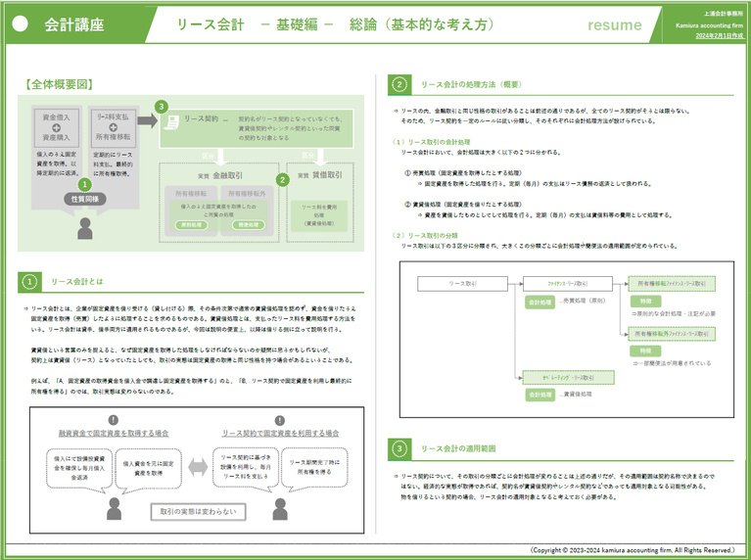Click the underlined 2024年2月1日作成 date

click(719, 36)
